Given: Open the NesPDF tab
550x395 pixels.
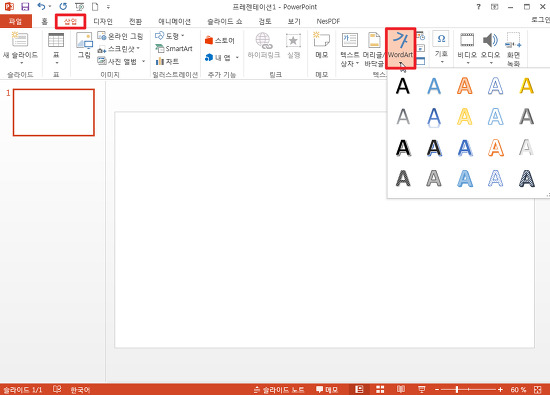Looking at the screenshot, I should [x=328, y=21].
